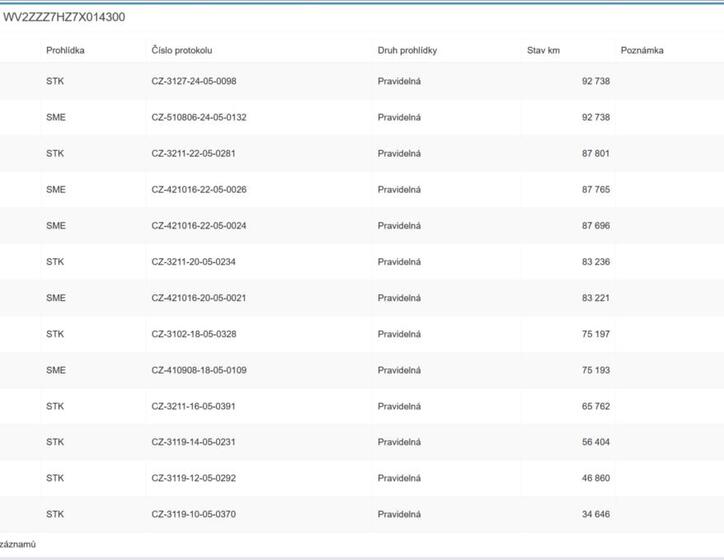Image resolution: width=724 pixels, height=560 pixels.
Task: Click STK in row CZ-3119-12-05-0292
Action: [x=55, y=478]
